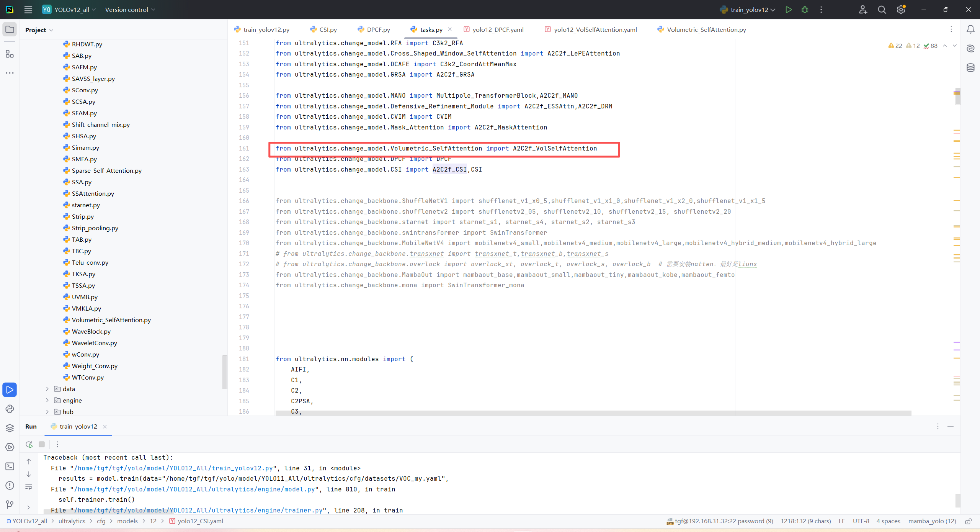Open the Git tool window
Viewport: 980px width, 532px height.
pos(10,504)
